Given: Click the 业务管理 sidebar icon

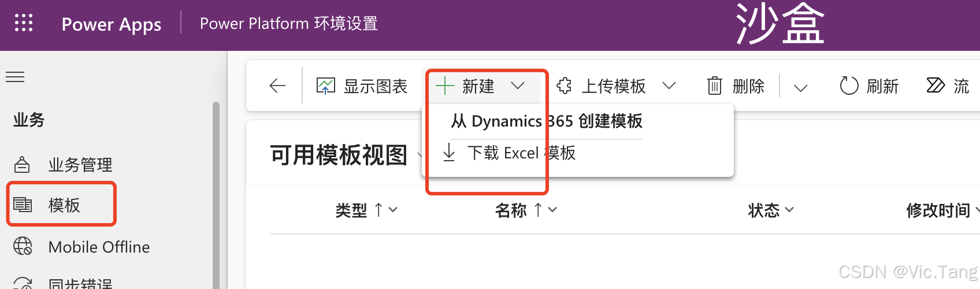Looking at the screenshot, I should [x=22, y=165].
